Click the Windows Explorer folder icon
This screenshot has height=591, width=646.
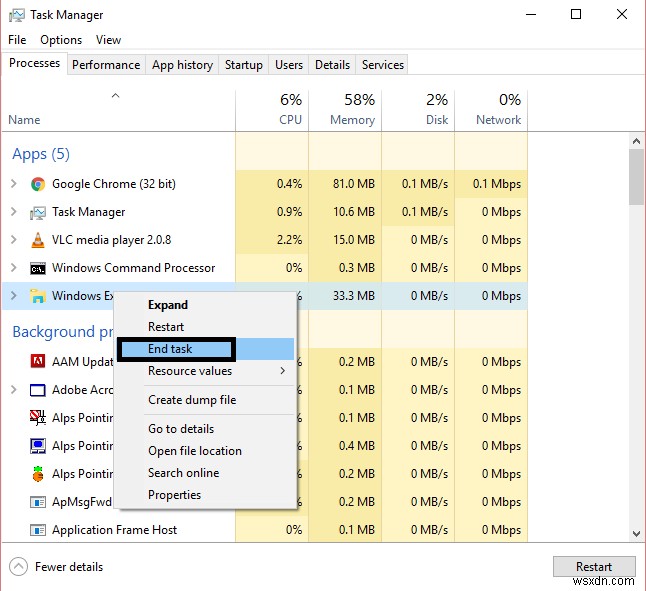click(x=38, y=296)
